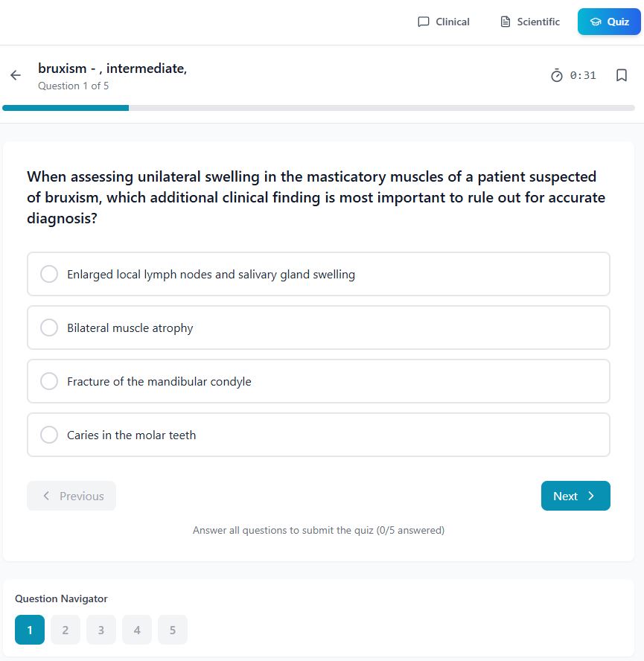This screenshot has width=644, height=661.
Task: Click the Scientific document icon
Action: pyautogui.click(x=506, y=22)
